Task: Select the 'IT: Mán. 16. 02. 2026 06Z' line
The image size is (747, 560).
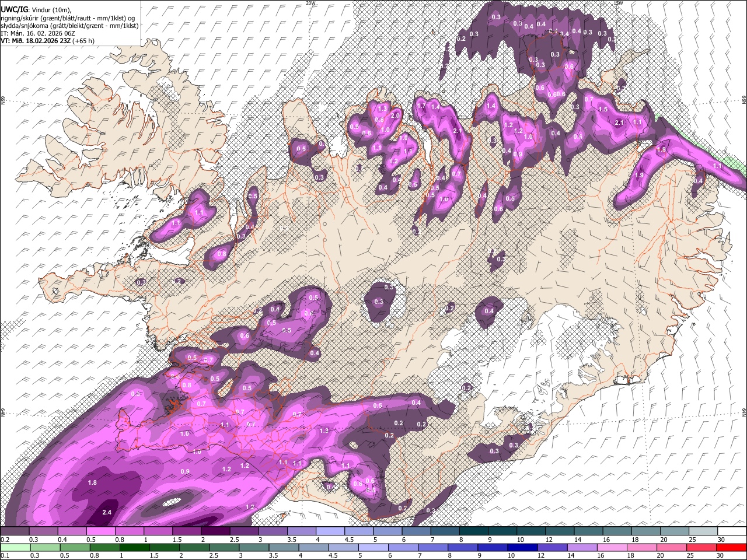Action: click(x=38, y=33)
